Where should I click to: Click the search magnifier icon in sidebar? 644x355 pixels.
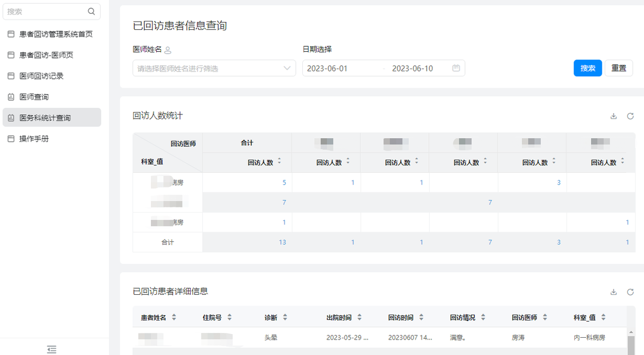coord(91,11)
